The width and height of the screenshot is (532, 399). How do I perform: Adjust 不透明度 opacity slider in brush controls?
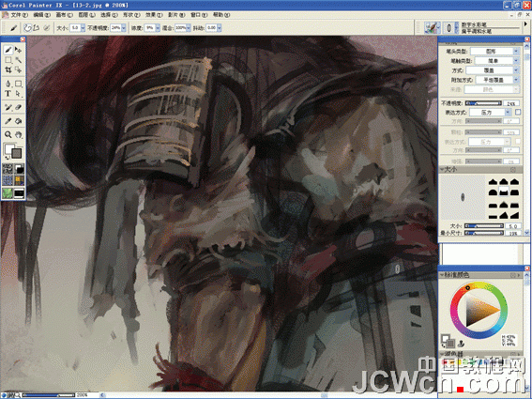click(483, 103)
